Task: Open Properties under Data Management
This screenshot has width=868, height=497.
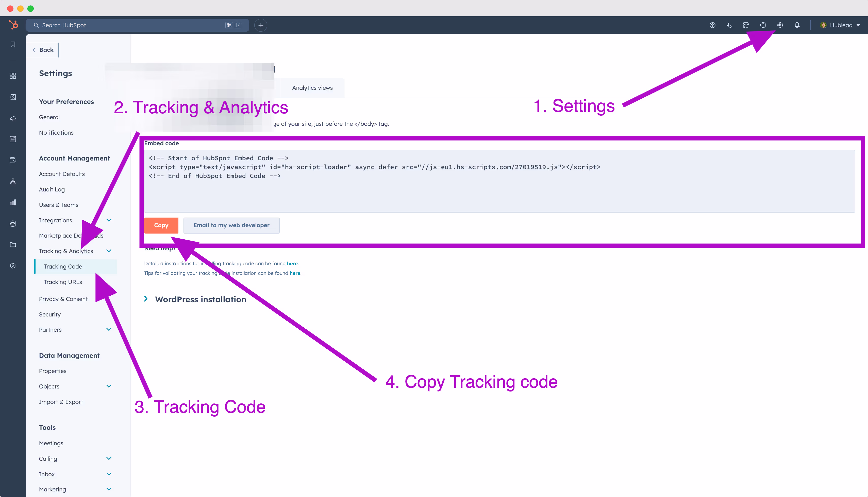Action: 53,371
